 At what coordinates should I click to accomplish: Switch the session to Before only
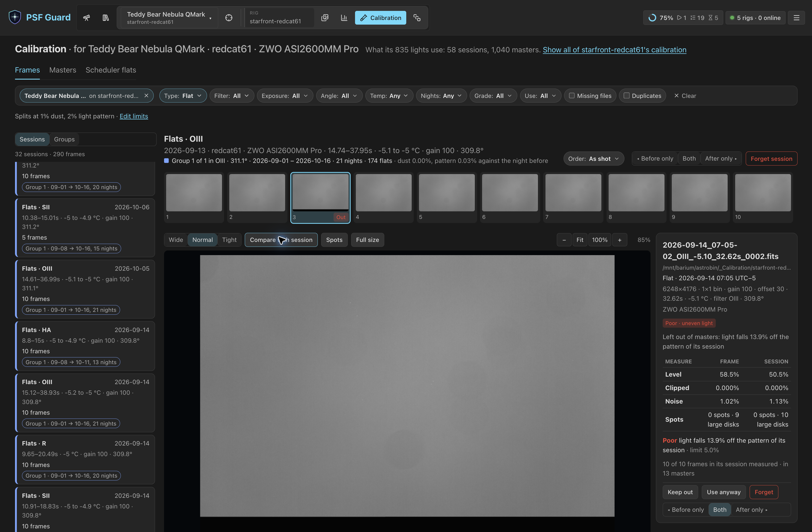655,159
